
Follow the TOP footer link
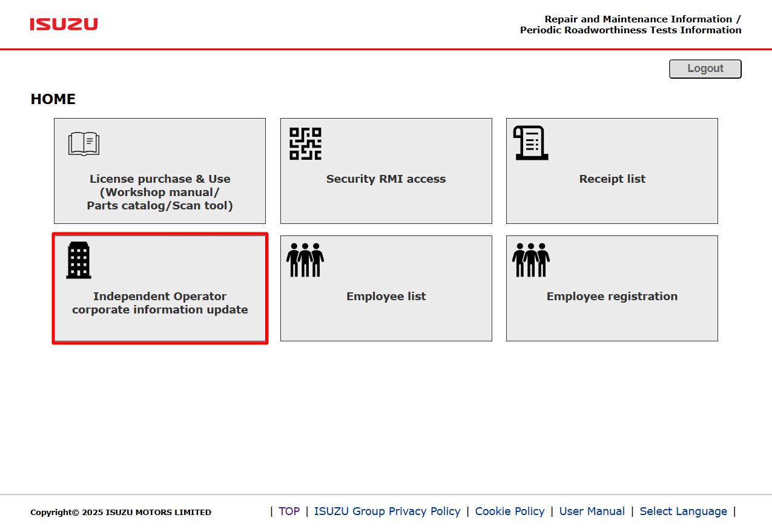(x=289, y=511)
